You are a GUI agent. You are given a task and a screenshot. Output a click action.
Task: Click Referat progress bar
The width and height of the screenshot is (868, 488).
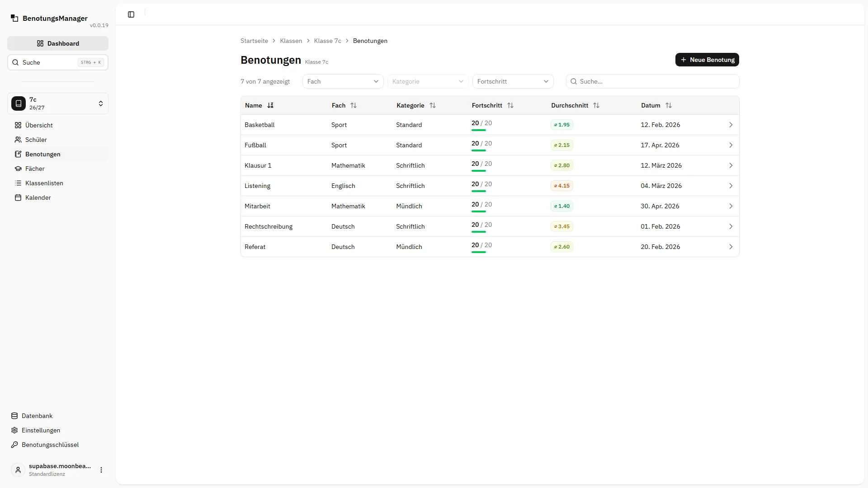point(478,252)
